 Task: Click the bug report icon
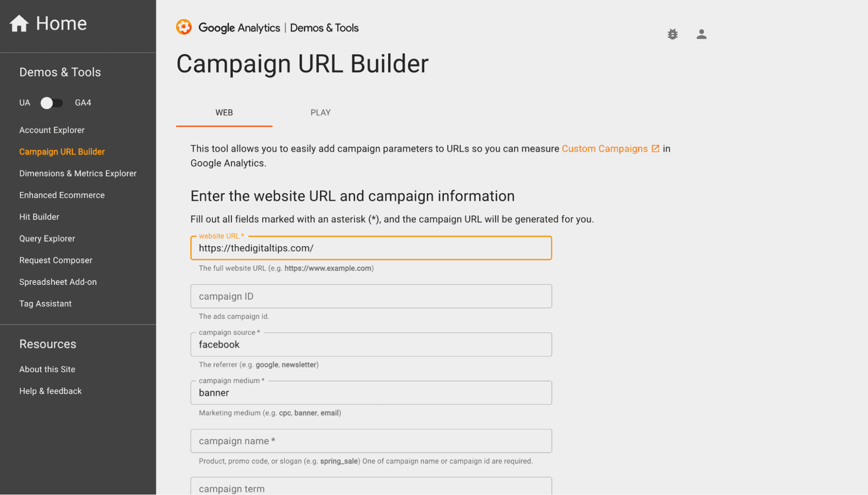pos(672,34)
